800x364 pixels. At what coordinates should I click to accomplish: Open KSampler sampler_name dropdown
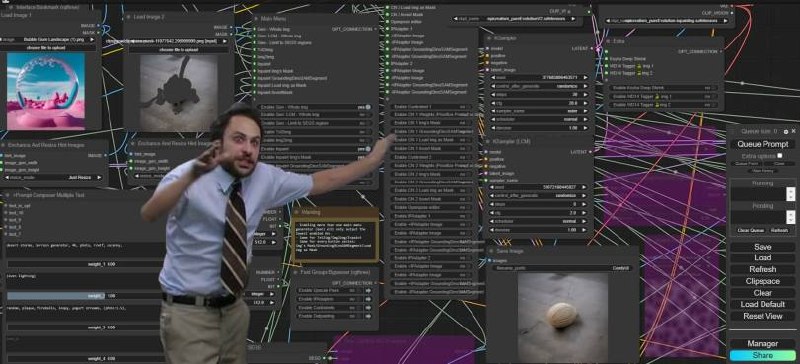coord(539,111)
